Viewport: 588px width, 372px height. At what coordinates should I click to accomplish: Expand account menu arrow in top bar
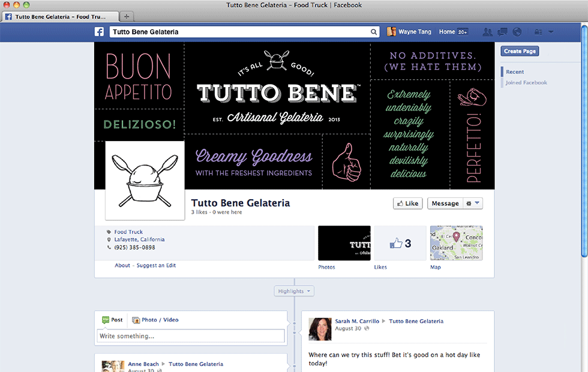click(x=551, y=32)
